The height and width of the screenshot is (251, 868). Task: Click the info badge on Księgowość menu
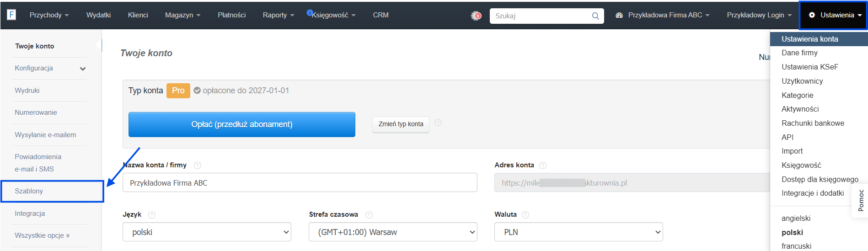click(x=310, y=12)
